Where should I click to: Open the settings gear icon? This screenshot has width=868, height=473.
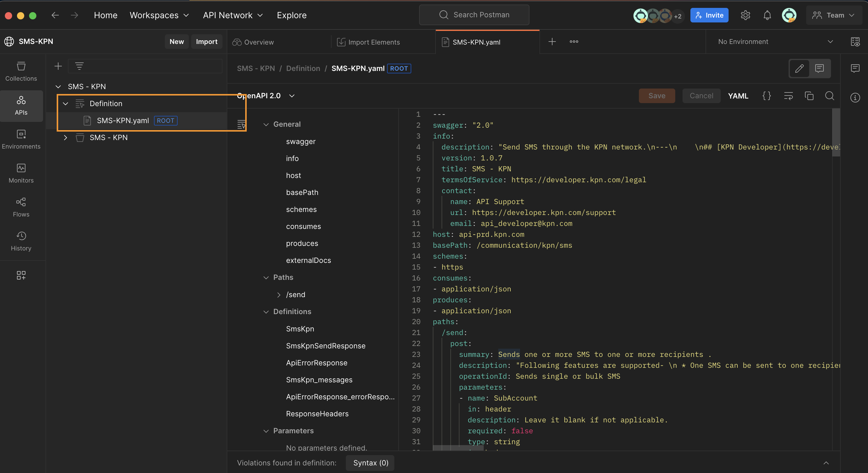click(745, 15)
